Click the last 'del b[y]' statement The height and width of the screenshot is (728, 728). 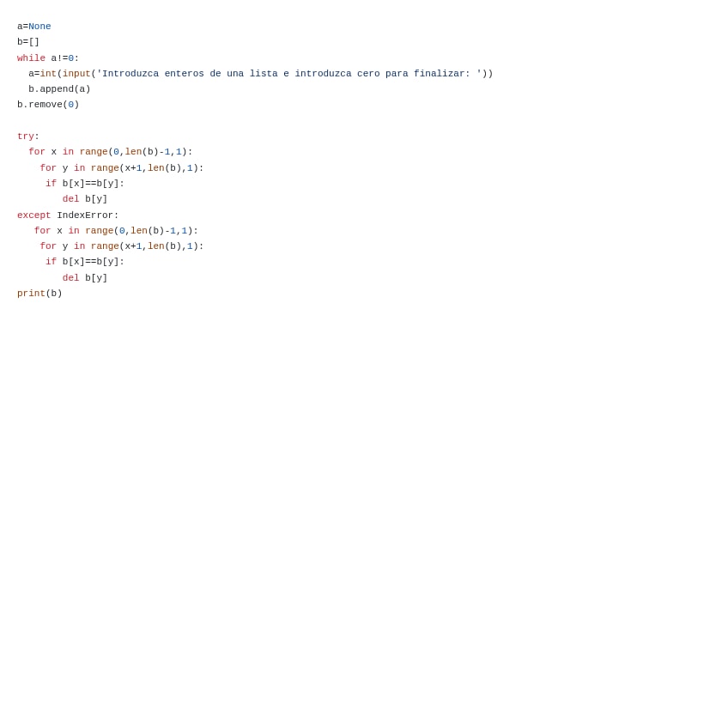click(85, 278)
